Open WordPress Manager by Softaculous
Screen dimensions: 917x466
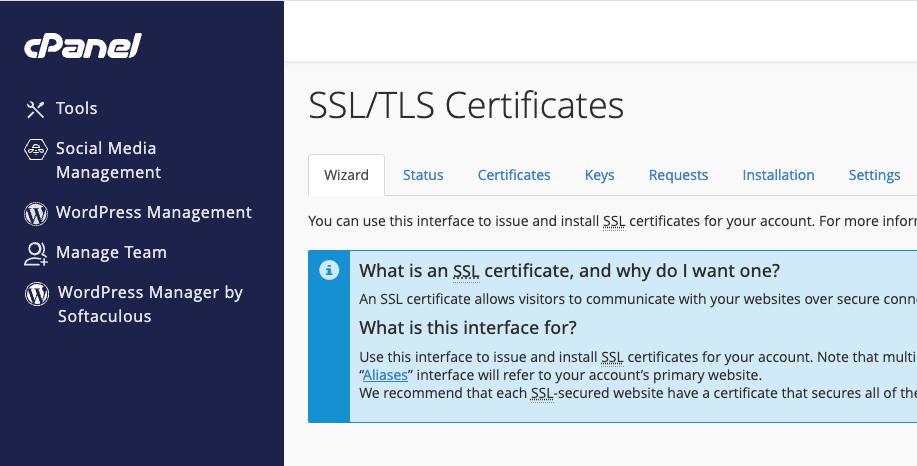coord(150,304)
